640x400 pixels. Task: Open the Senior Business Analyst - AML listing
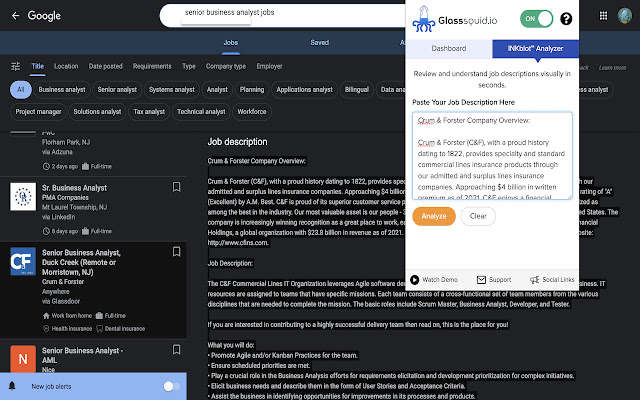[82, 355]
